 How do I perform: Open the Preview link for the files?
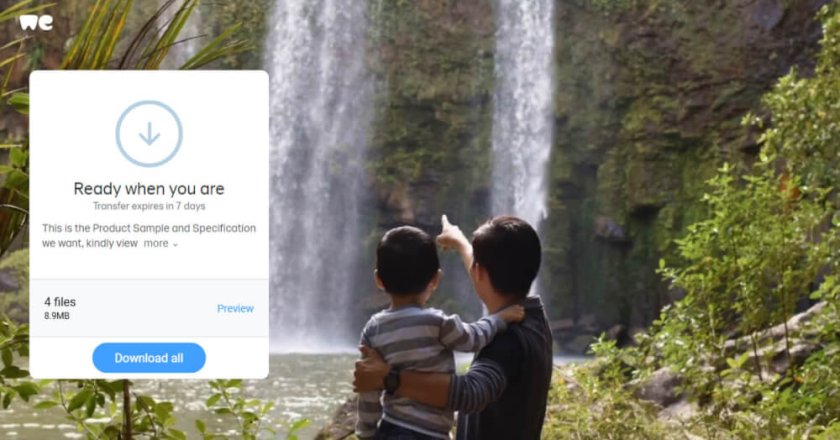click(235, 308)
